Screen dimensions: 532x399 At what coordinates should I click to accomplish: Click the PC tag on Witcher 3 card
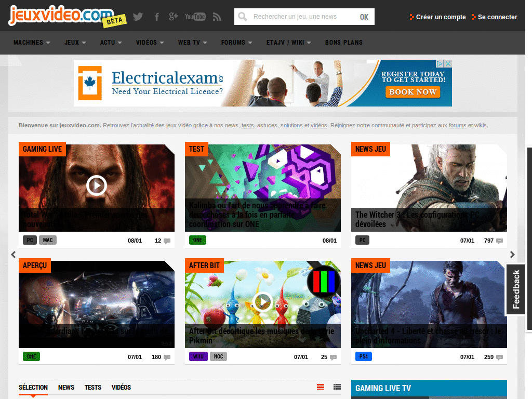(362, 240)
